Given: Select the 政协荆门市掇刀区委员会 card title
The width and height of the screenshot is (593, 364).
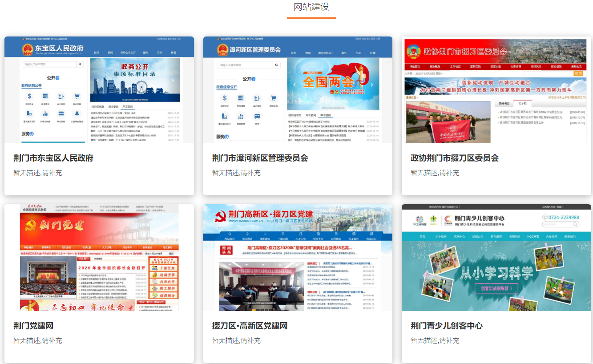Looking at the screenshot, I should (454, 158).
